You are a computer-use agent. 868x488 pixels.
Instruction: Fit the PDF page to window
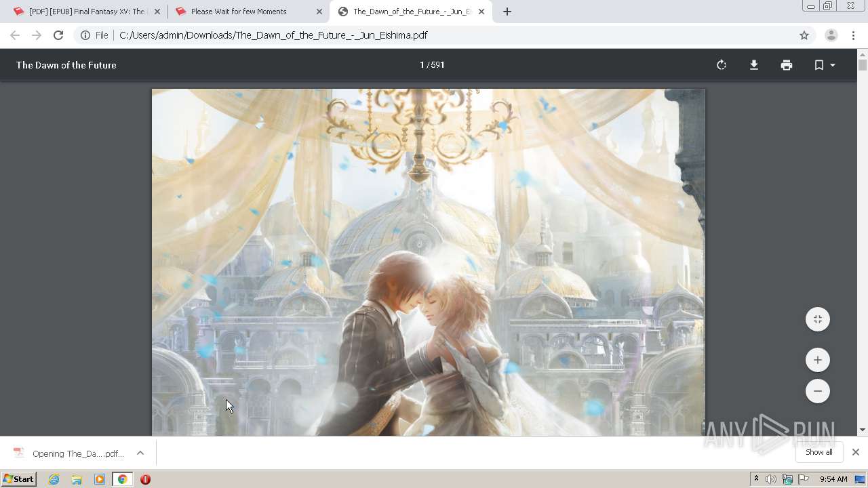tap(818, 319)
